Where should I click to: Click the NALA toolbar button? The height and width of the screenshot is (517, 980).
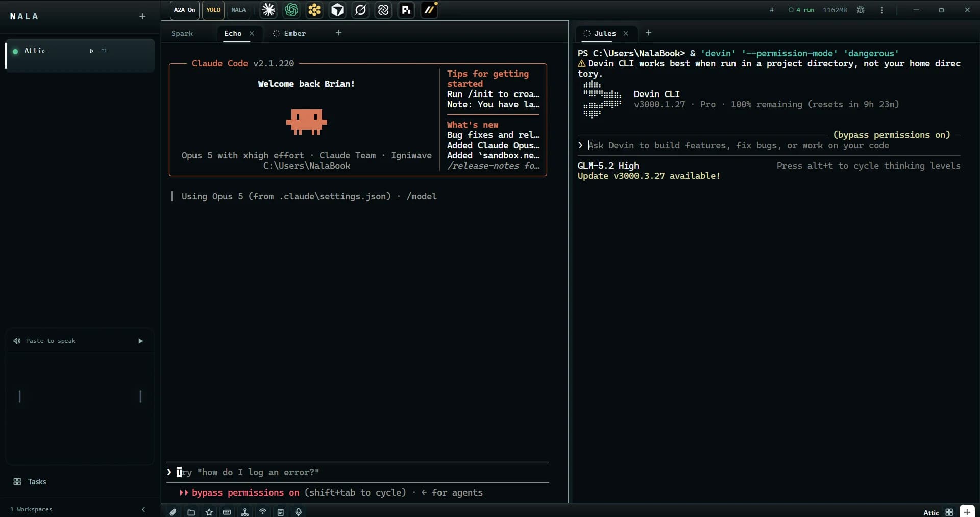[238, 10]
